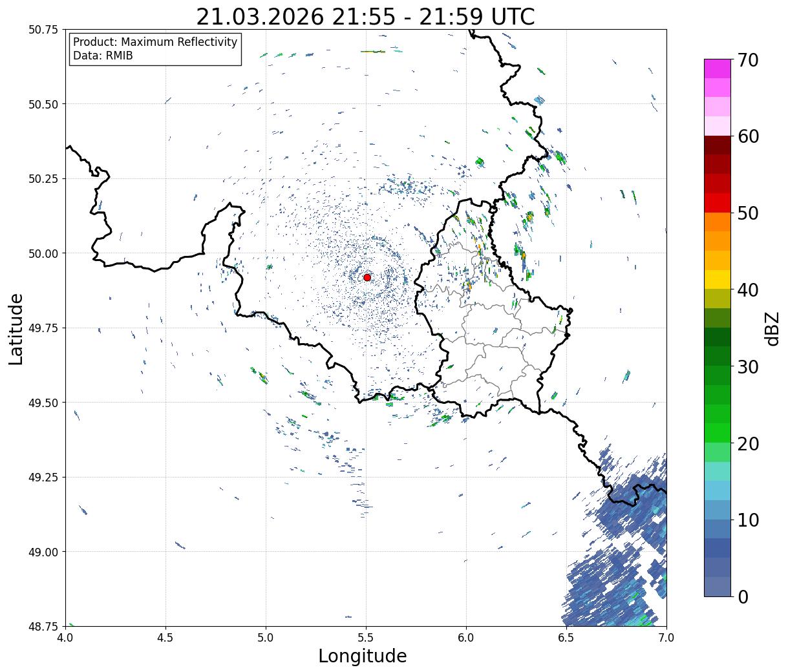Click the colorbar tick label 0

743,596
